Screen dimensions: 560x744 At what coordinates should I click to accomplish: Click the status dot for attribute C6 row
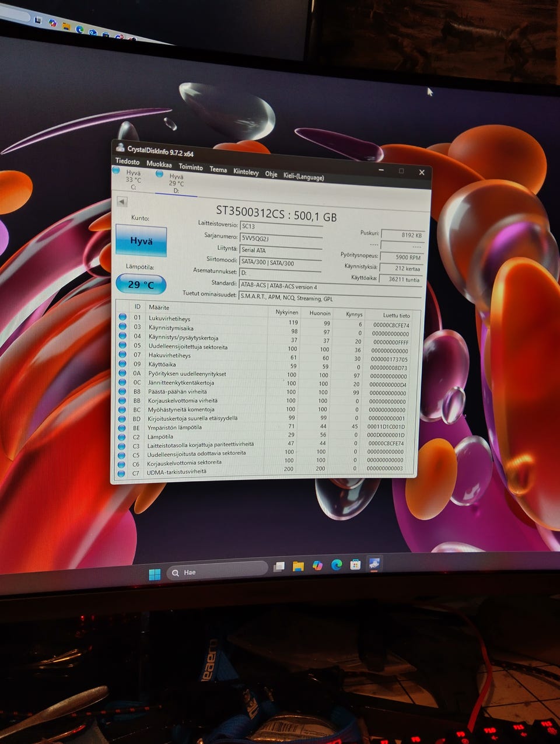click(121, 464)
